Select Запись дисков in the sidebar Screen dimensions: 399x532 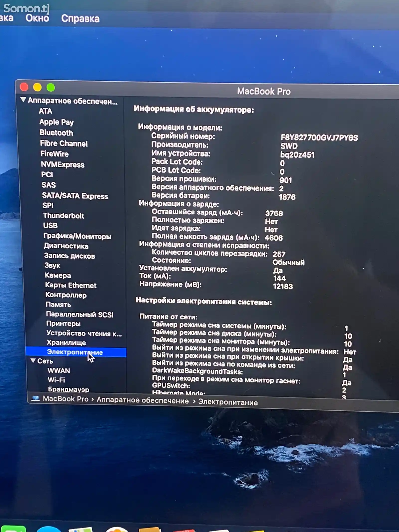click(x=69, y=256)
